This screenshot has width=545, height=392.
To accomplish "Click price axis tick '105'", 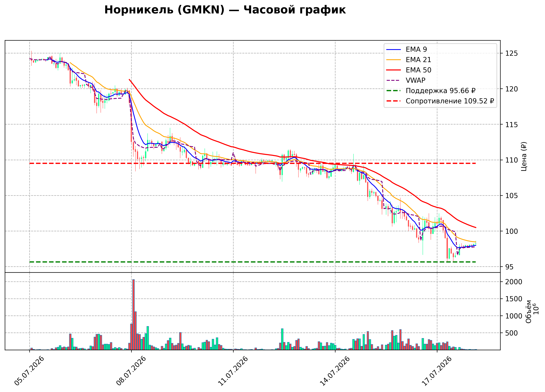I will [511, 196].
